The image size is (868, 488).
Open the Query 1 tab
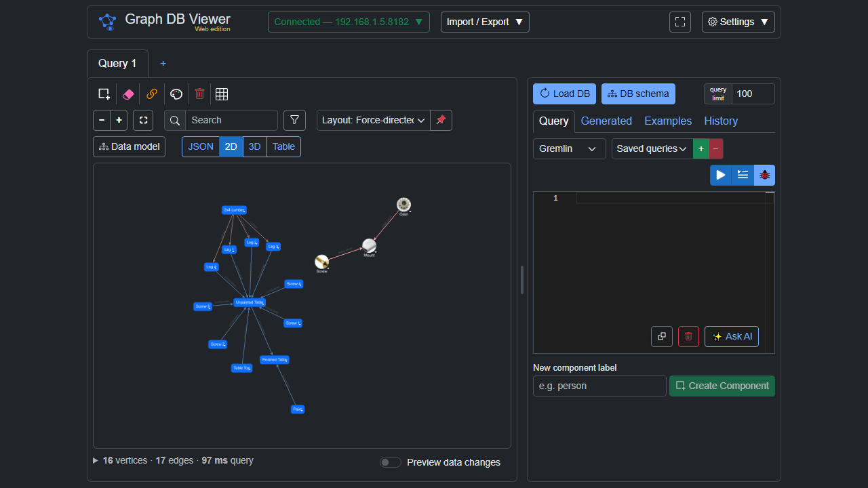click(117, 63)
